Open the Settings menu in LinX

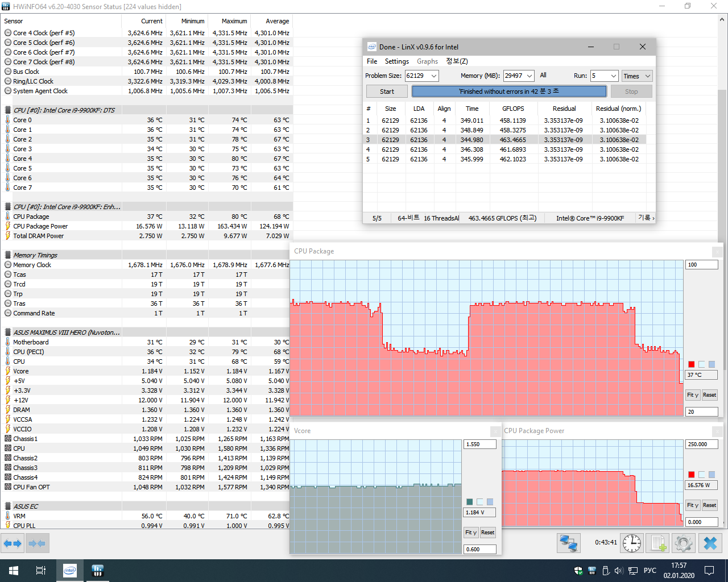(x=397, y=61)
